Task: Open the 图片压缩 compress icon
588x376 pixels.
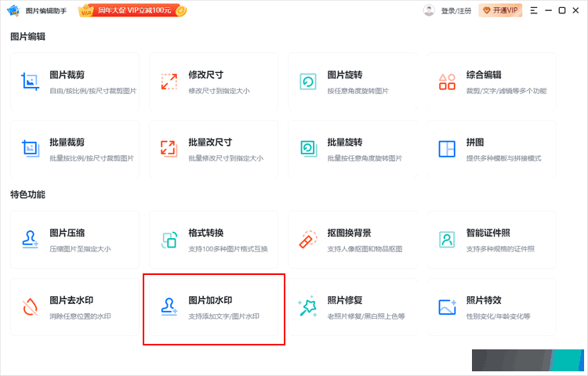Action: (x=30, y=240)
